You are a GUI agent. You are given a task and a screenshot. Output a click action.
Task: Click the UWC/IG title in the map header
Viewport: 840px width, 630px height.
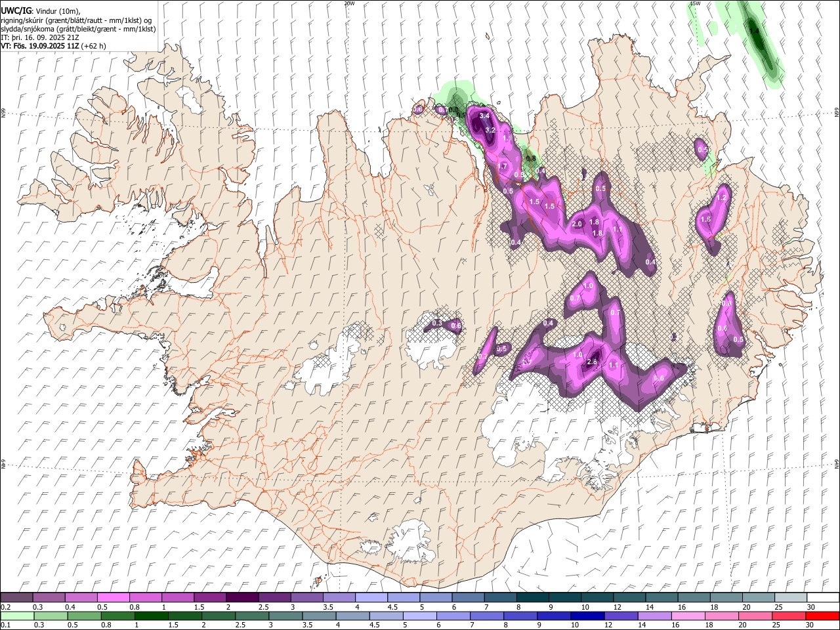16,10
